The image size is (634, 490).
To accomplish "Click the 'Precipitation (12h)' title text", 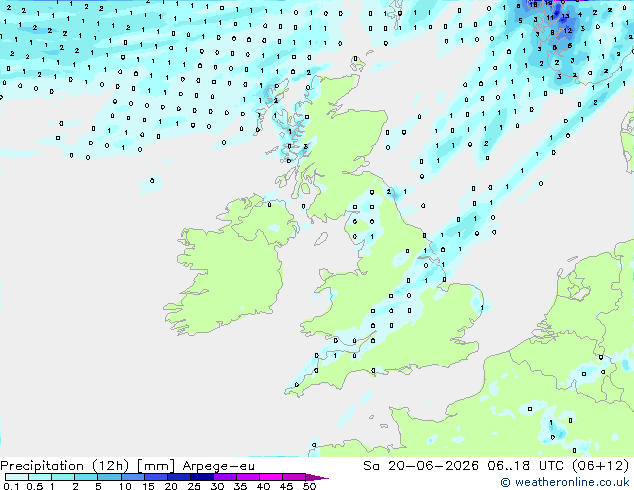I will click(65, 466).
